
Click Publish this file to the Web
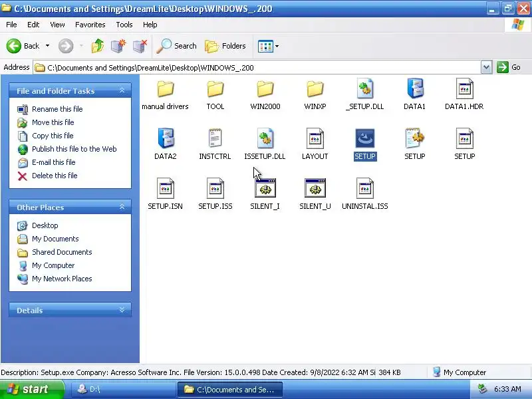tap(67, 149)
